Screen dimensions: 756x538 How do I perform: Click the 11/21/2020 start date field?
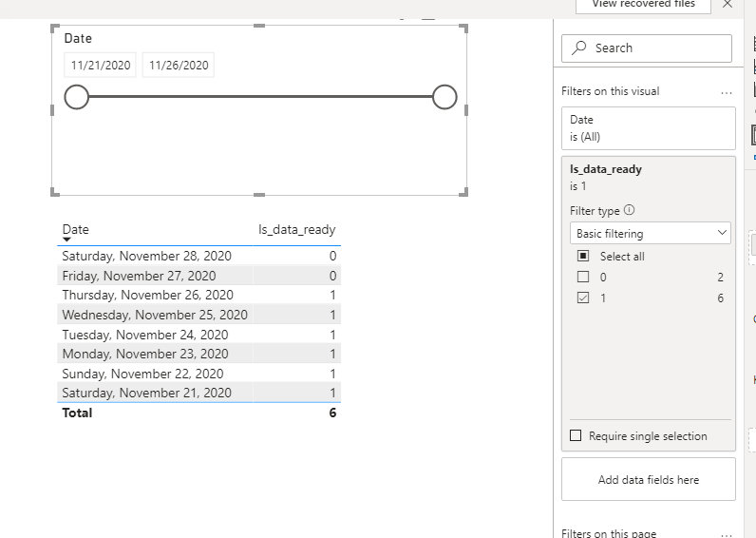point(101,66)
